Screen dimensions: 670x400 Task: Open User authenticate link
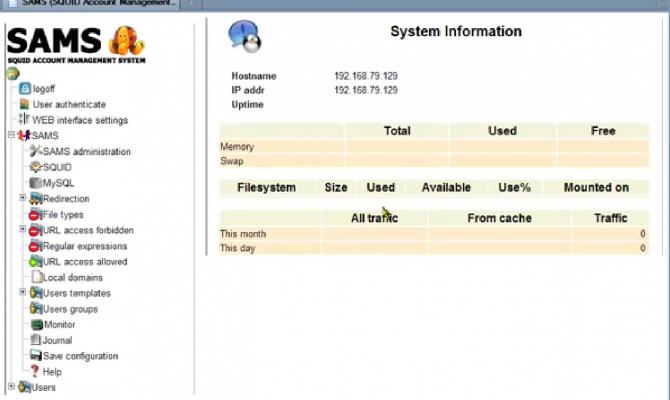(x=69, y=104)
